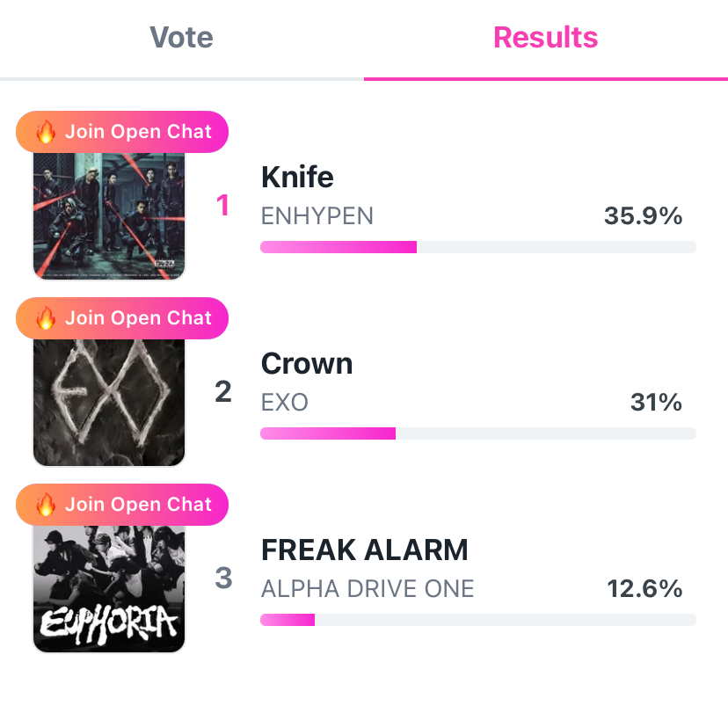This screenshot has height=728, width=728.
Task: Click the FREAK ALARM song title
Action: click(365, 550)
